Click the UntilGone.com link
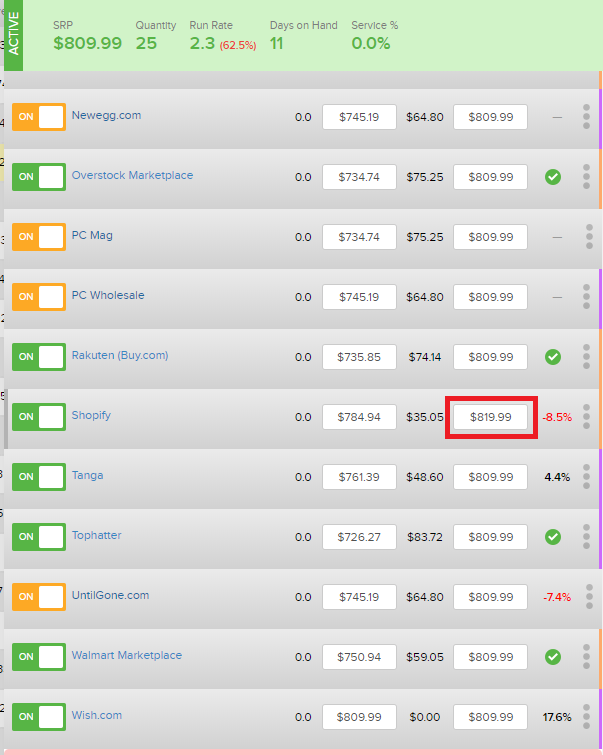 tap(110, 595)
